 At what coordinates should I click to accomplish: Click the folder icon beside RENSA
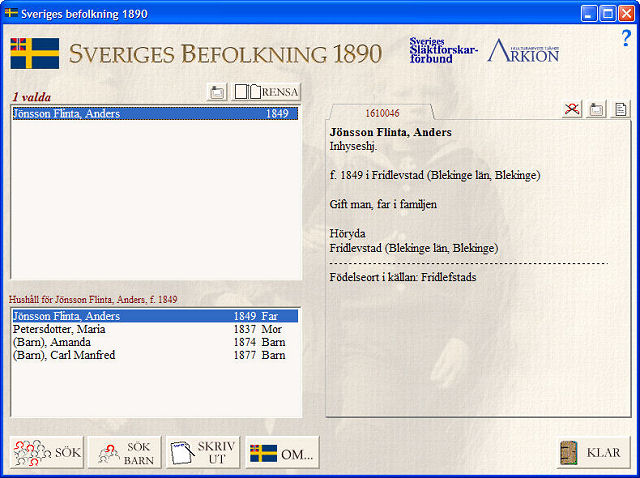pyautogui.click(x=217, y=92)
